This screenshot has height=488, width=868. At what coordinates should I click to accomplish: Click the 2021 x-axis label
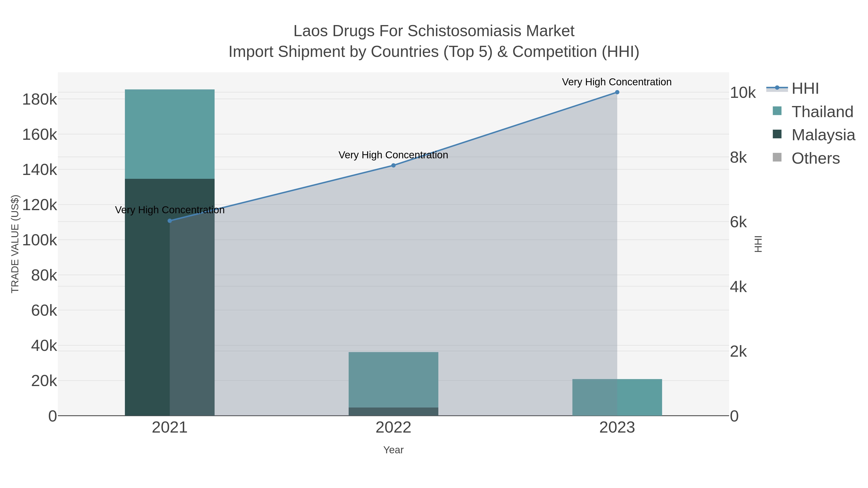click(x=170, y=428)
